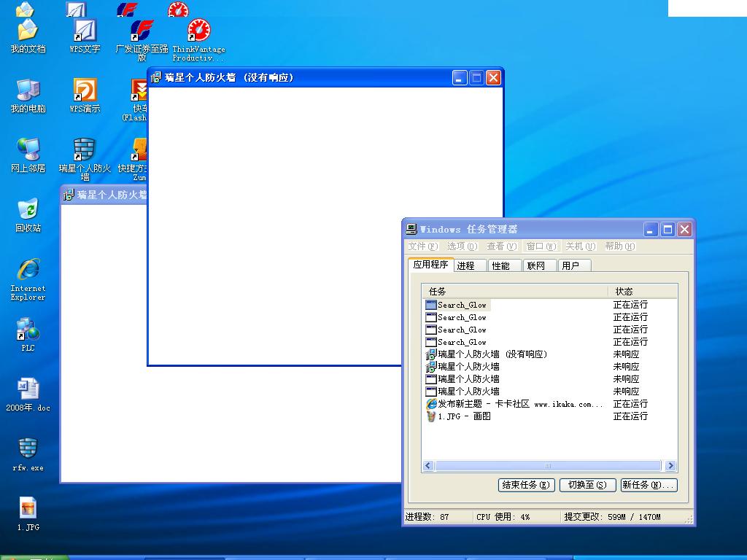This screenshot has width=747, height=560.
Task: Click the icon of 瑞星个人防火墙 (没有响应) task
Action: click(x=430, y=354)
